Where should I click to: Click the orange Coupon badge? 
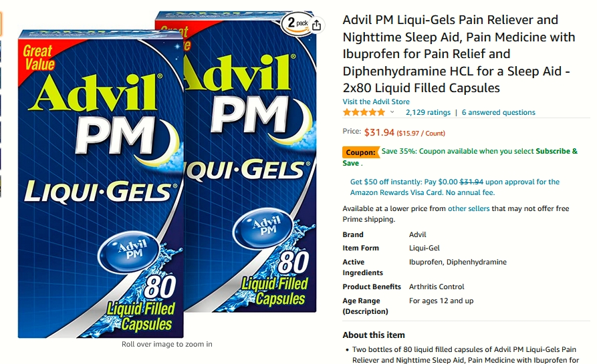(x=360, y=152)
